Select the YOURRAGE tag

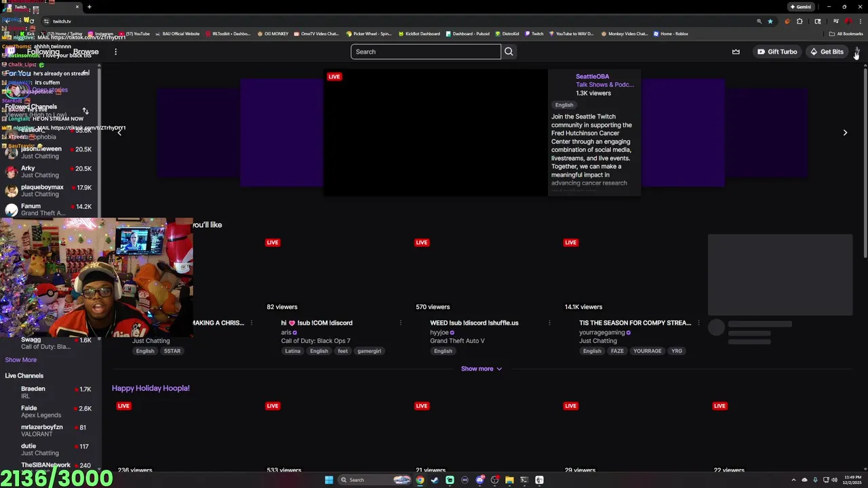tap(647, 351)
